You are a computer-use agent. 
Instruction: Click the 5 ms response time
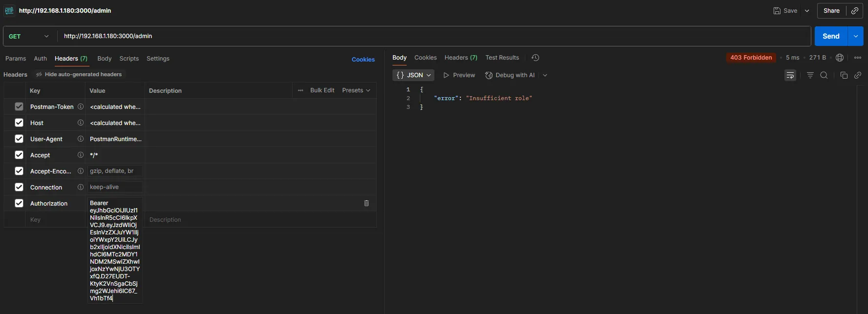point(792,58)
